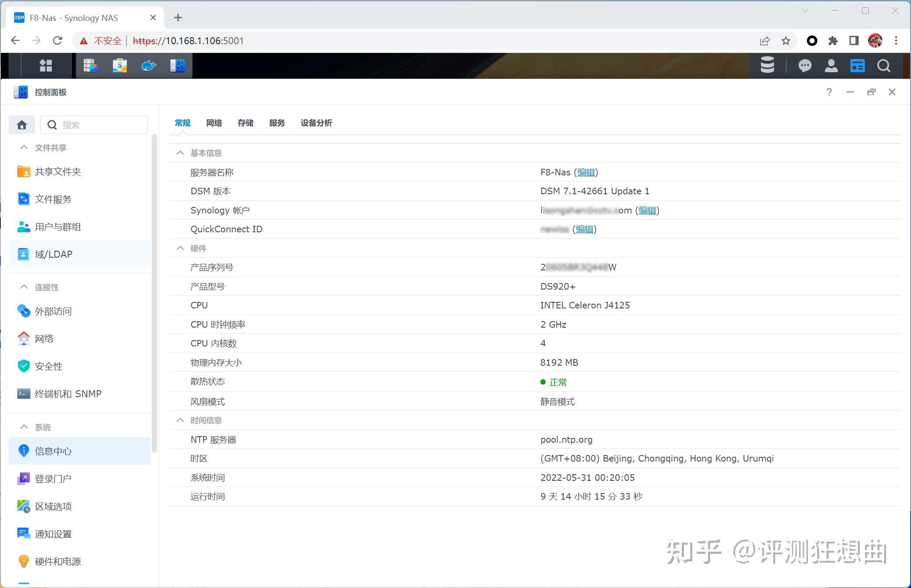Viewport: 911px width, 588px height.
Task: Click the Control Panel 搜索 input field
Action: 101,125
